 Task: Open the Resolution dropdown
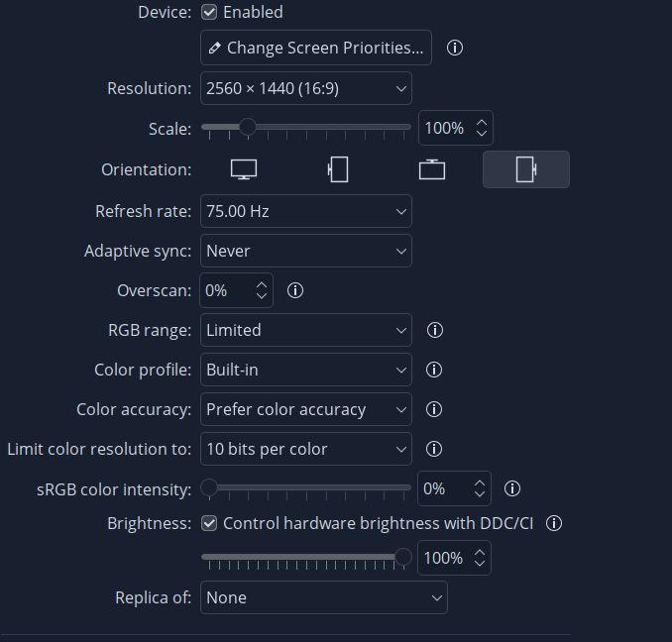(305, 88)
